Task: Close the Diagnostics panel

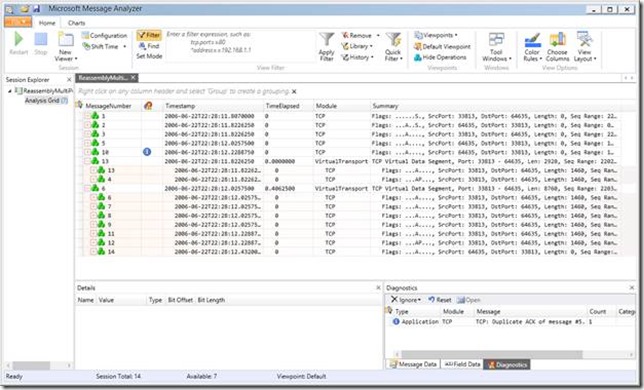Action: pos(632,288)
